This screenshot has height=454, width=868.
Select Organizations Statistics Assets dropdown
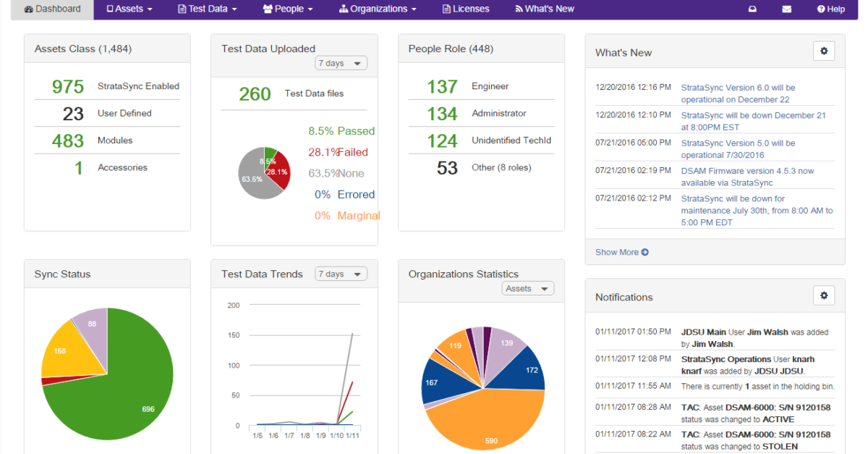(x=527, y=289)
